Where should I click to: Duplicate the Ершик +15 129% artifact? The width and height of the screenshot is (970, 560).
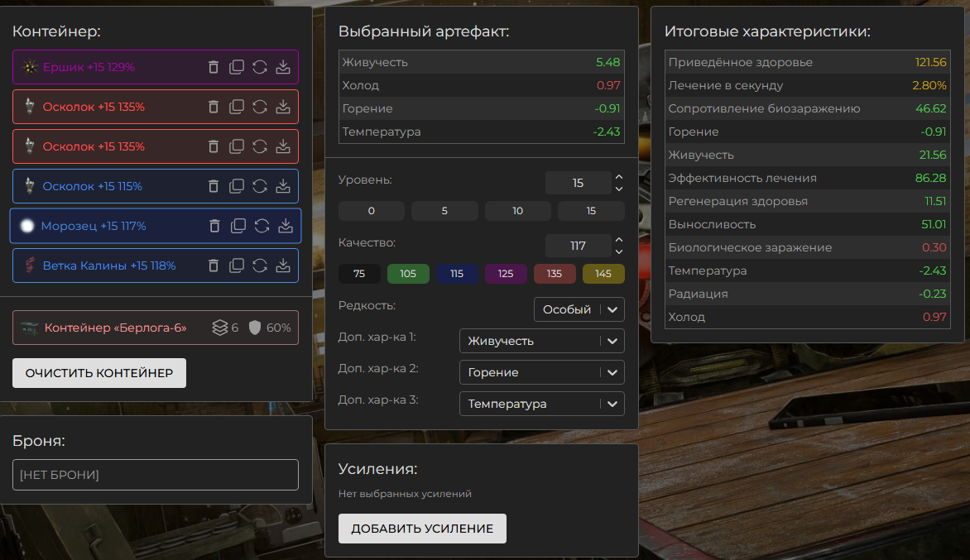point(237,67)
